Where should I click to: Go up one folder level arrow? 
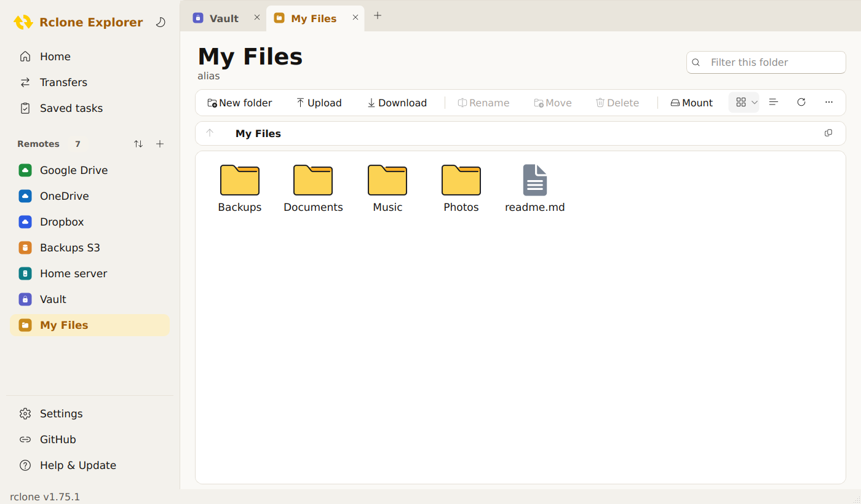(x=210, y=133)
